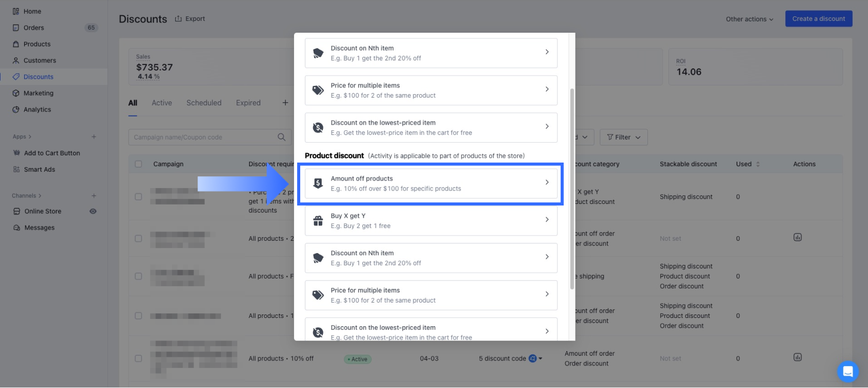Click the plus icon next to Channels
This screenshot has height=388, width=868.
click(94, 196)
